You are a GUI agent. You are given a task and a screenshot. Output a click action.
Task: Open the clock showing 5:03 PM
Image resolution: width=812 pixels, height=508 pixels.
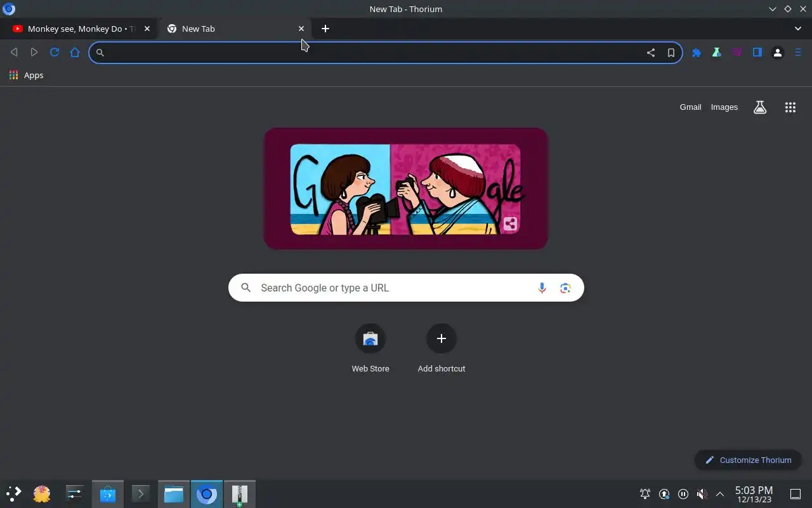[754, 494]
